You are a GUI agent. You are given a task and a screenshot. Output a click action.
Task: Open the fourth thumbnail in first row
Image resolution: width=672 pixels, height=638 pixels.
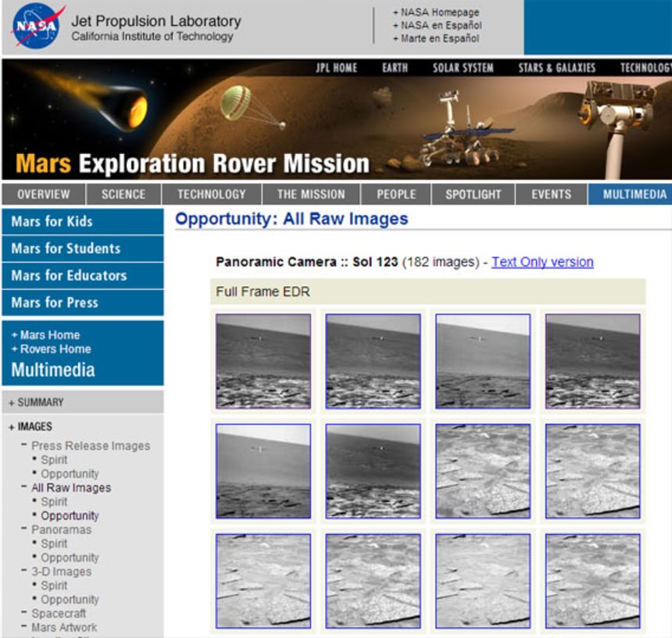592,361
